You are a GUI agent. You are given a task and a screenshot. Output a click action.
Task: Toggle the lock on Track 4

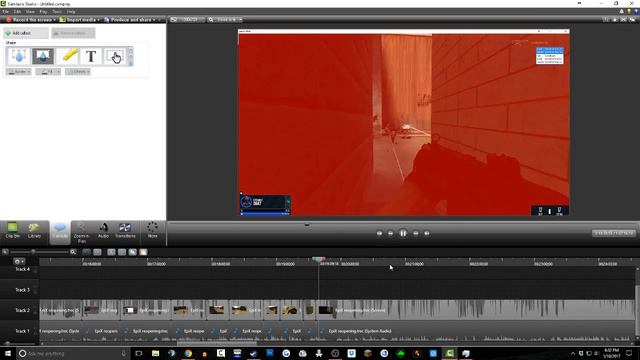coord(36,271)
